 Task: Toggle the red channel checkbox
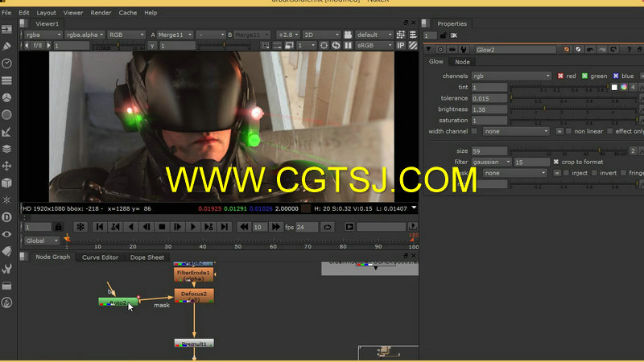coord(560,76)
